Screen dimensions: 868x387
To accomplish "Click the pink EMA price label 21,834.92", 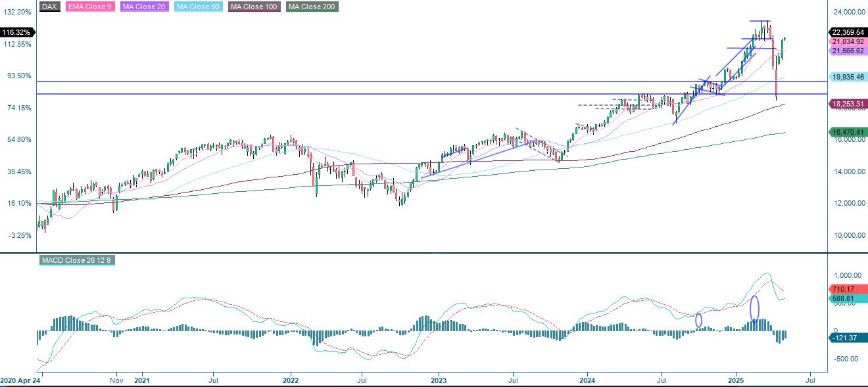I will [847, 40].
